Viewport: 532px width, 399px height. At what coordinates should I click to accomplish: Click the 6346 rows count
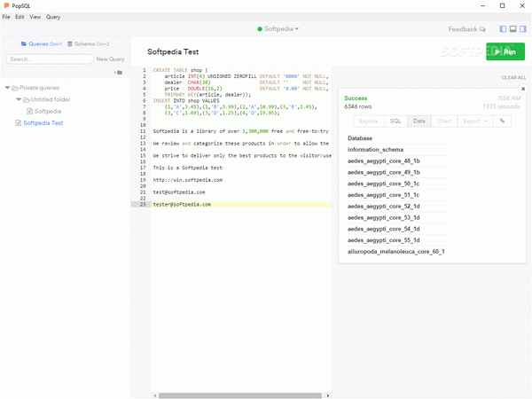[x=358, y=106]
